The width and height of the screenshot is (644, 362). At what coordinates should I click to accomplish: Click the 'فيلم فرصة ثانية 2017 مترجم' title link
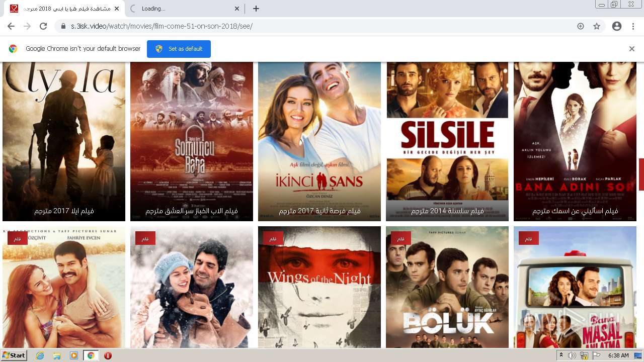319,211
